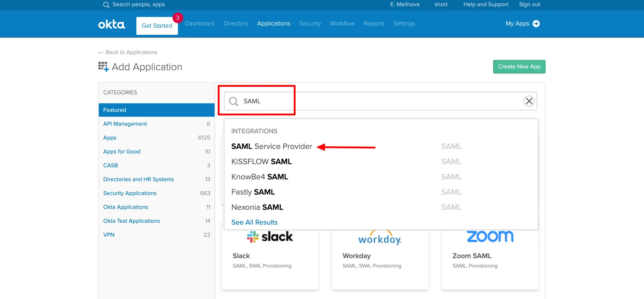
Task: Open the Dashboard menu
Action: (200, 24)
